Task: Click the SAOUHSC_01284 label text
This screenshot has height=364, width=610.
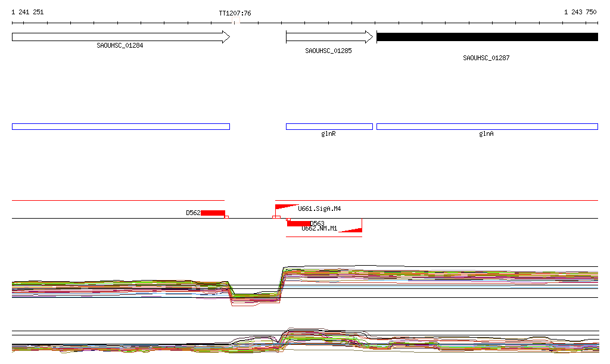Action: [120, 45]
